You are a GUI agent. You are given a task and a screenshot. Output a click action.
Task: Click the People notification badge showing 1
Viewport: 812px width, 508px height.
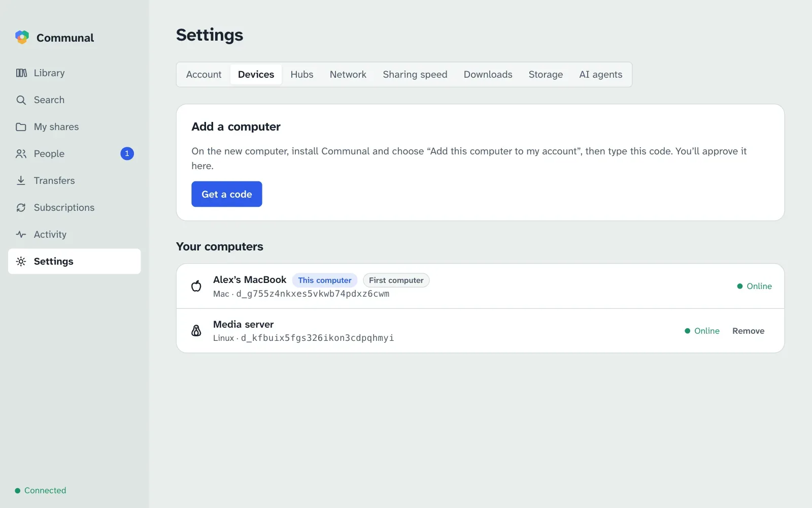[127, 153]
